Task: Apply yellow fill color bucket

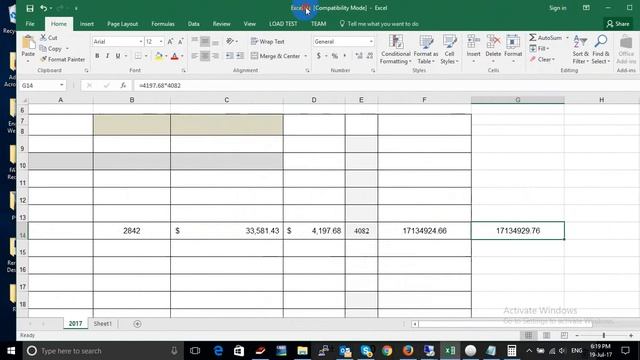Action: coord(159,56)
